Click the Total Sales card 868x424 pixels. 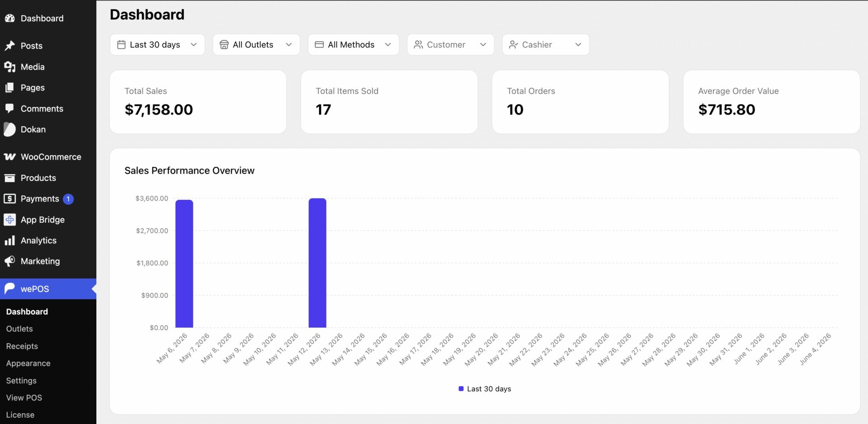(x=198, y=102)
